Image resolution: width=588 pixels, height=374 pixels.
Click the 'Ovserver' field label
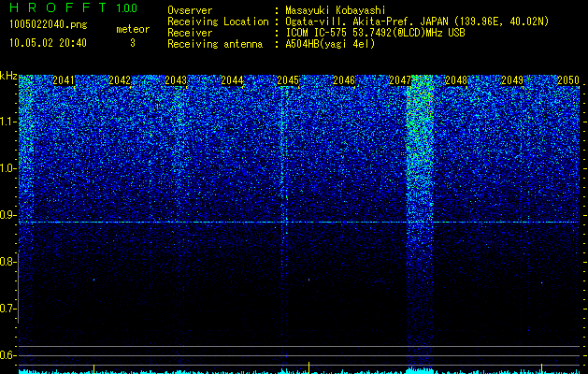tap(190, 10)
